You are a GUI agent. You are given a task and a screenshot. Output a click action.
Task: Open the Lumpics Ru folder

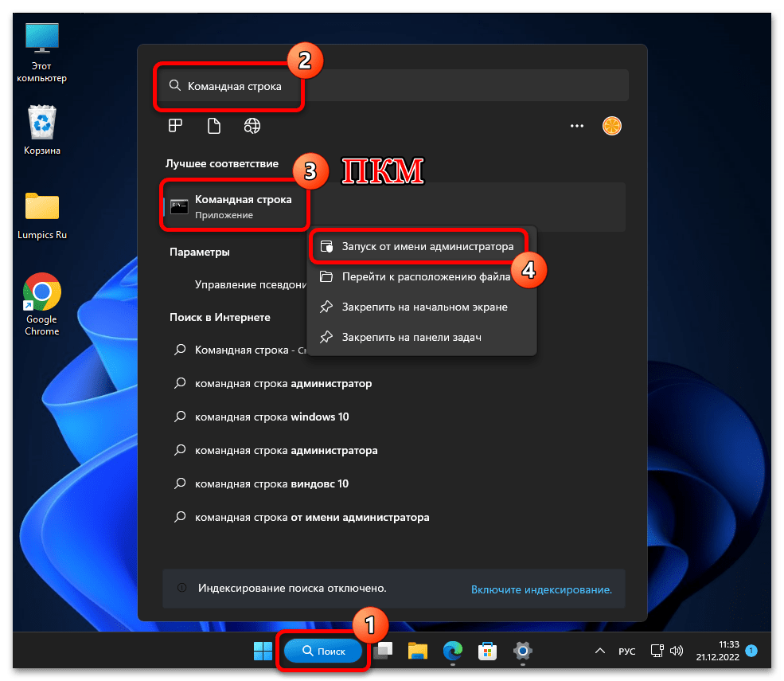point(42,216)
